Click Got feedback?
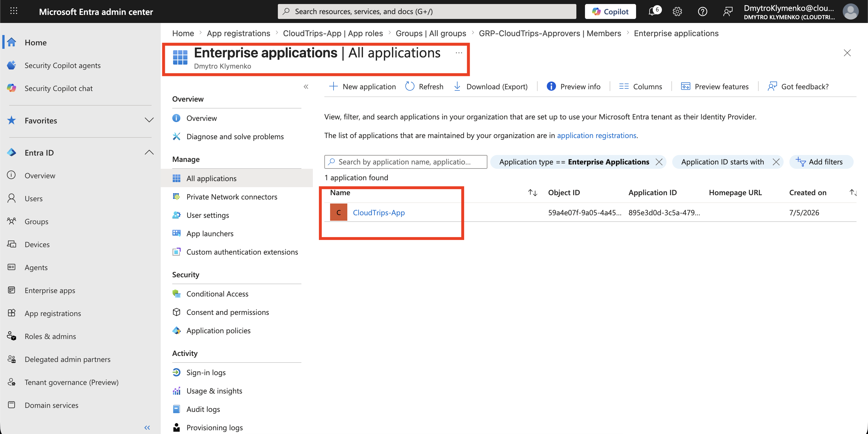868x434 pixels. (x=798, y=87)
